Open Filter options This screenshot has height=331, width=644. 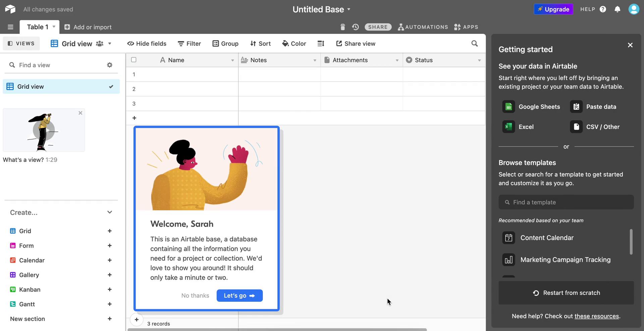pyautogui.click(x=189, y=44)
